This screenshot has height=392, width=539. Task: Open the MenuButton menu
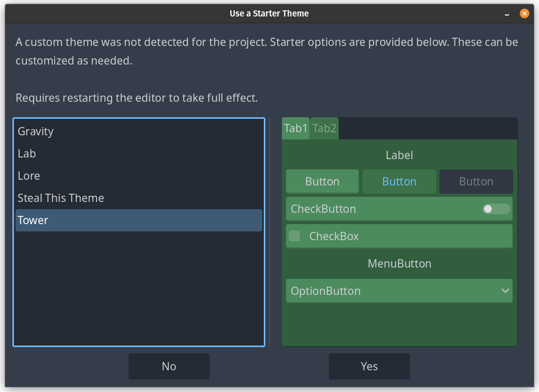coord(399,264)
